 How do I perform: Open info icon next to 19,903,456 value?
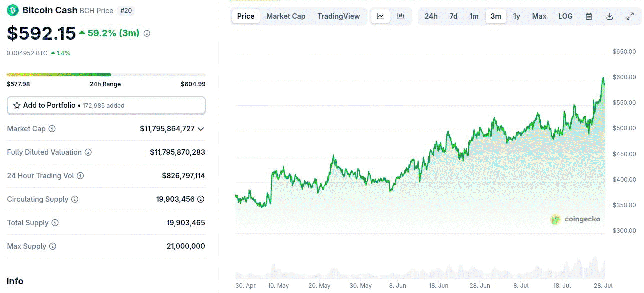click(x=201, y=199)
